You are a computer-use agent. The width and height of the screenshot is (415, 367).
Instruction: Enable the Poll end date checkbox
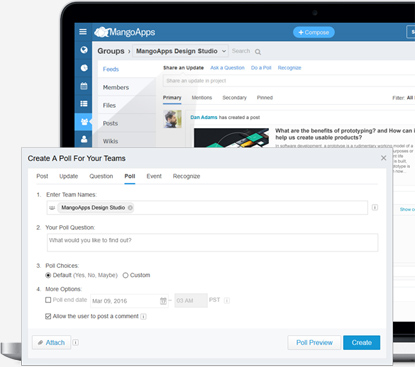[48, 300]
